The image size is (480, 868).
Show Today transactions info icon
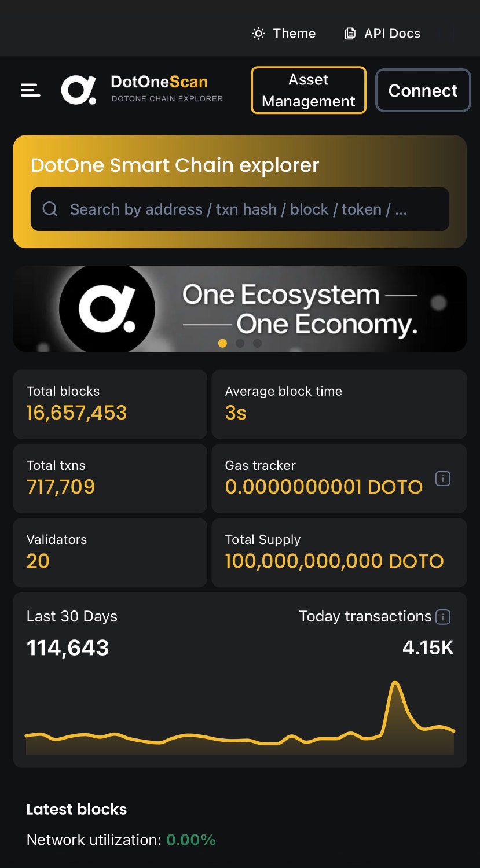[x=443, y=617]
